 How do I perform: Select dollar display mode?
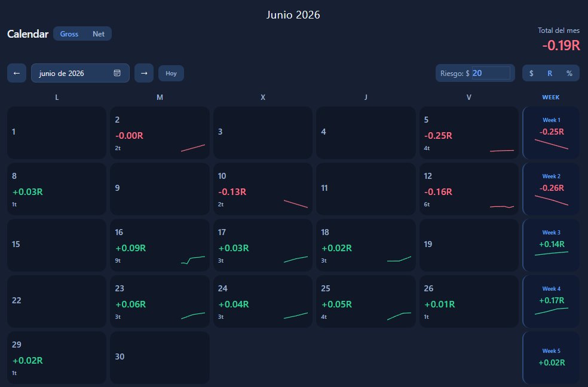click(x=531, y=73)
